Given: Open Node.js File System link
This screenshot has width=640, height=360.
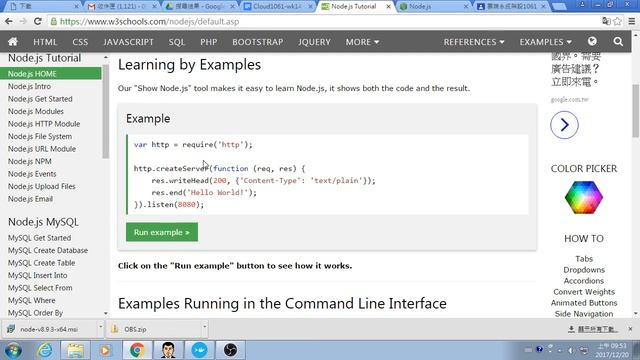Looking at the screenshot, I should coord(40,136).
